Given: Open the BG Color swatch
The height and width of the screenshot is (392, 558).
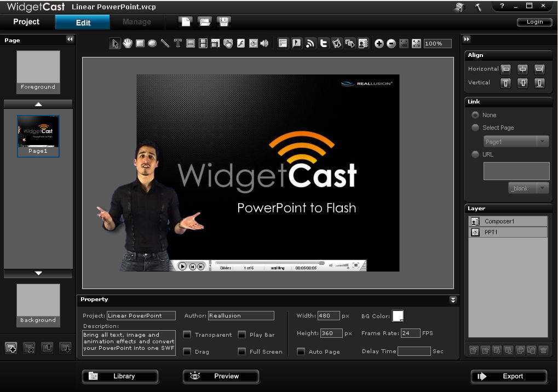Looking at the screenshot, I should pos(398,316).
